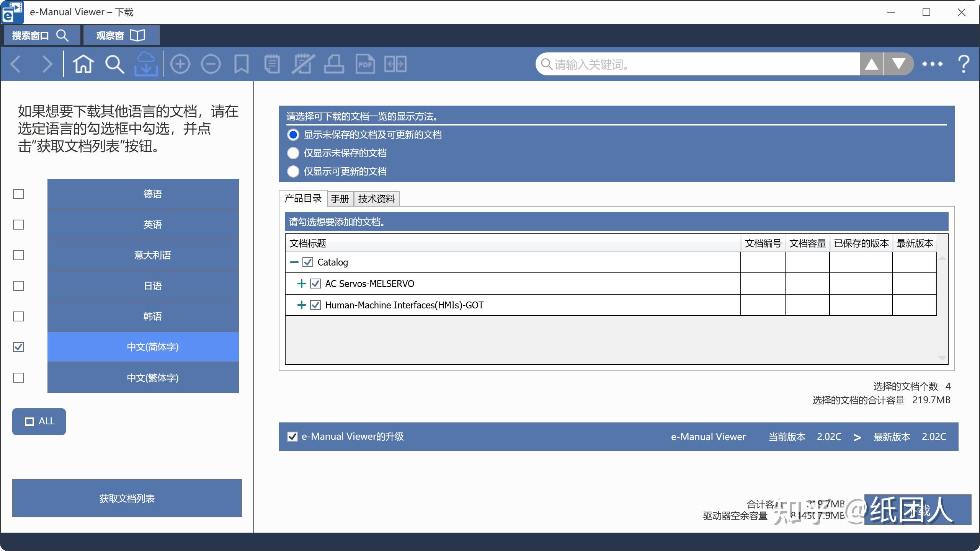
Task: Uncheck the Catalog document checkbox
Action: click(309, 262)
